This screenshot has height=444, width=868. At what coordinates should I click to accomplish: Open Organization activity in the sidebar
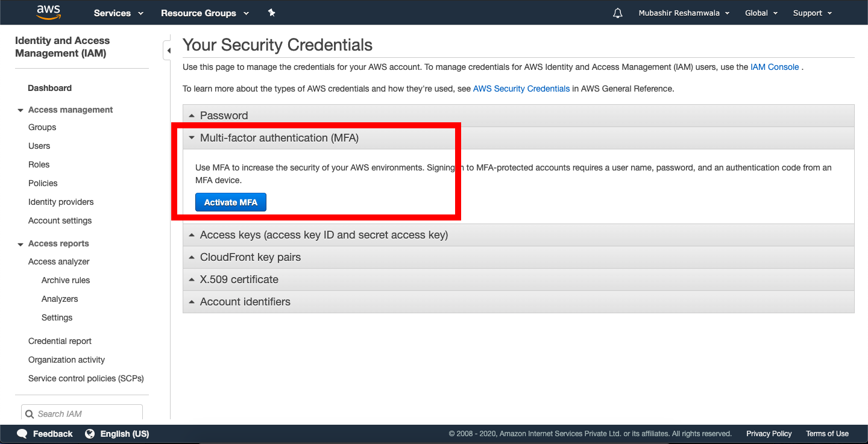click(x=66, y=360)
